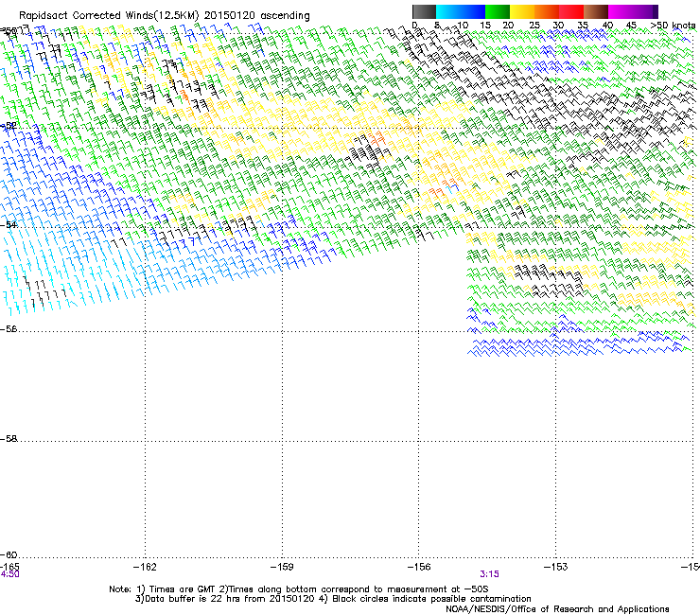Click the blue 10-15 knots legend color
Image resolution: width=700 pixels, height=615 pixels.
(473, 11)
